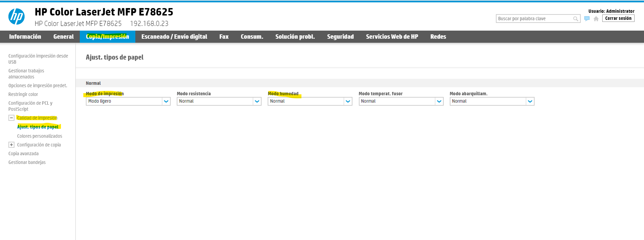Open the Solución probl. tab
This screenshot has width=644, height=240.
click(x=295, y=37)
